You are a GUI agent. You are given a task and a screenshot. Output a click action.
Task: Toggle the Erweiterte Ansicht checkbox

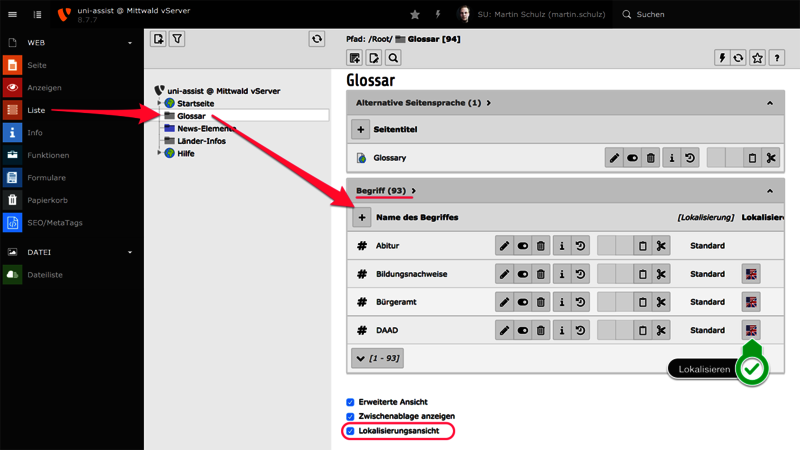tap(350, 402)
